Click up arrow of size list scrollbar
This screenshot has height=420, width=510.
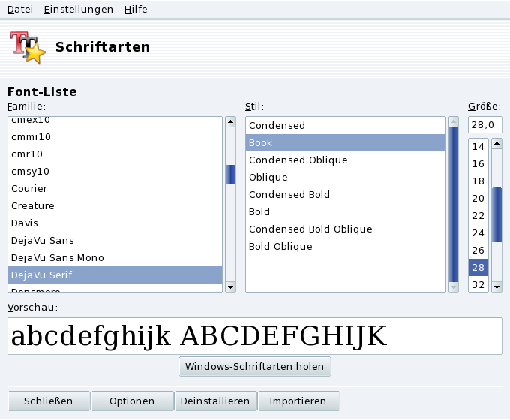496,142
